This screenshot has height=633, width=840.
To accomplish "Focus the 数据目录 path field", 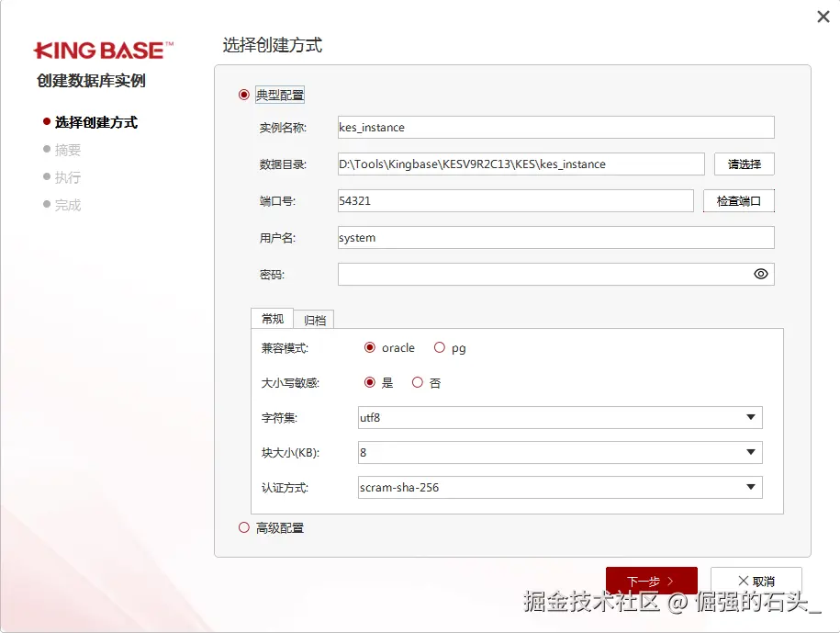I will point(521,164).
